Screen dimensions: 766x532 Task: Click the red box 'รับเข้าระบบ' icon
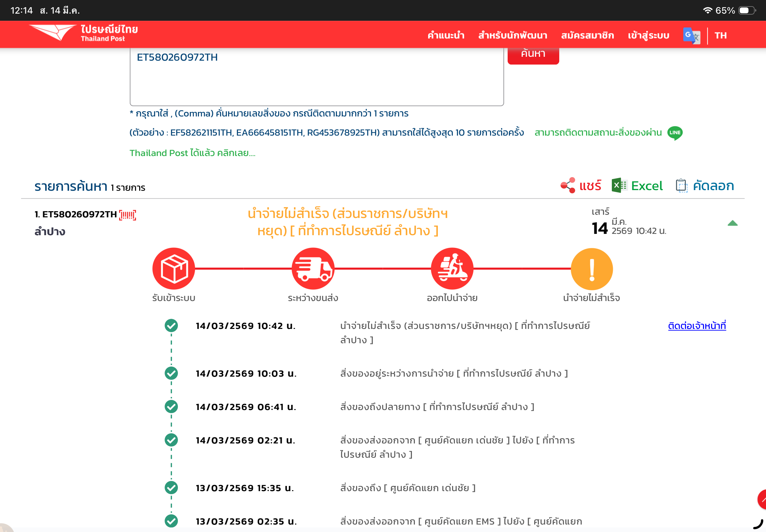[174, 269]
